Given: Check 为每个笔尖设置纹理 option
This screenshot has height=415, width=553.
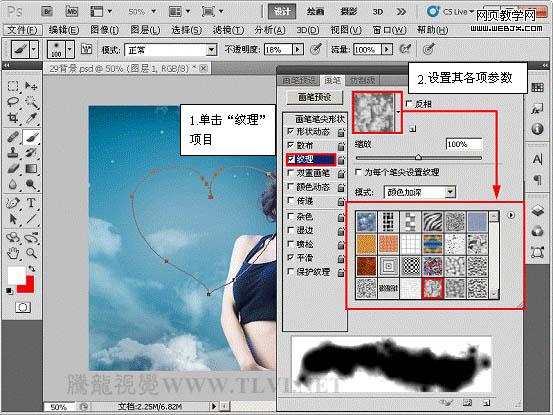Looking at the screenshot, I should click(358, 172).
